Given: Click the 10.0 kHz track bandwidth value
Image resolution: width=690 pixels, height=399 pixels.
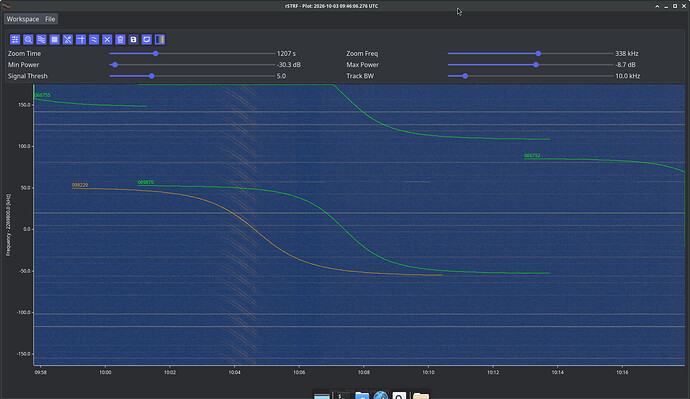Looking at the screenshot, I should tap(628, 76).
